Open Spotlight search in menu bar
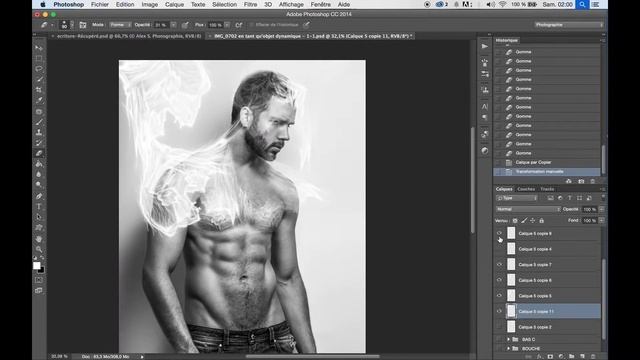The width and height of the screenshot is (640, 360). pyautogui.click(x=582, y=4)
